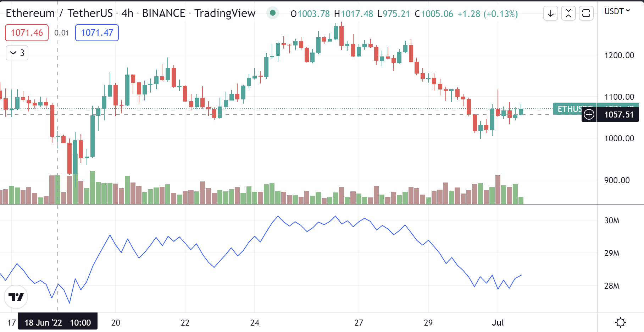Click the 900.00 price axis label

coord(617,180)
